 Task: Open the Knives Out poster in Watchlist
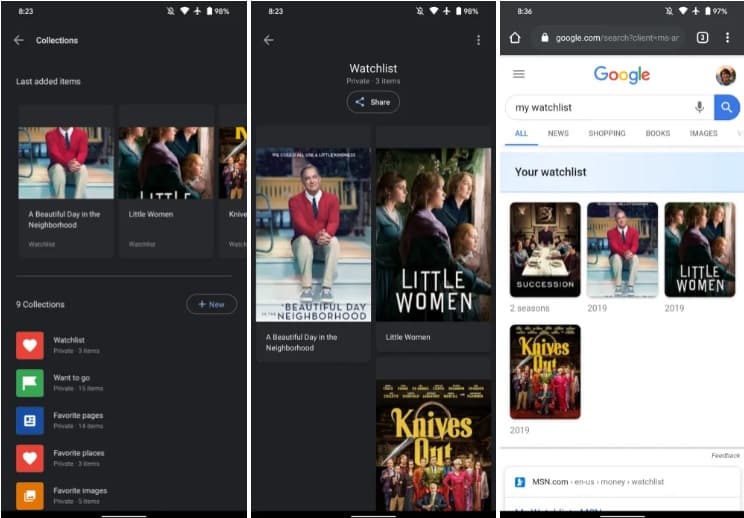[x=434, y=445]
